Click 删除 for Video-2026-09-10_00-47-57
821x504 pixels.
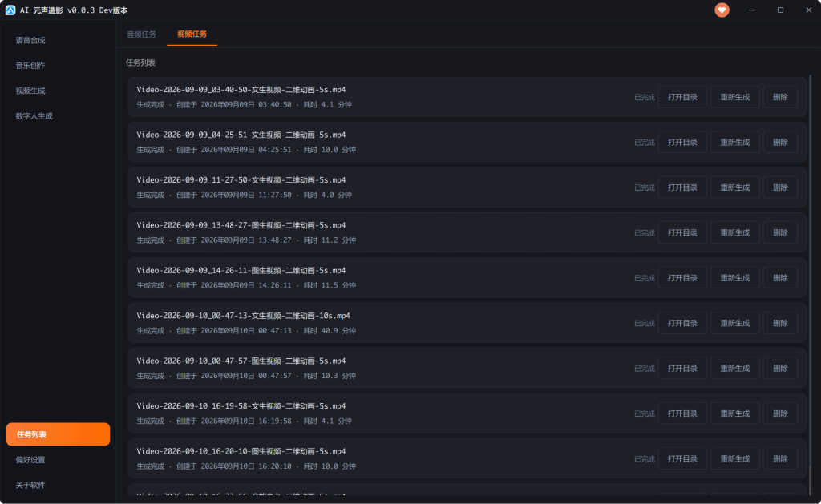point(780,369)
